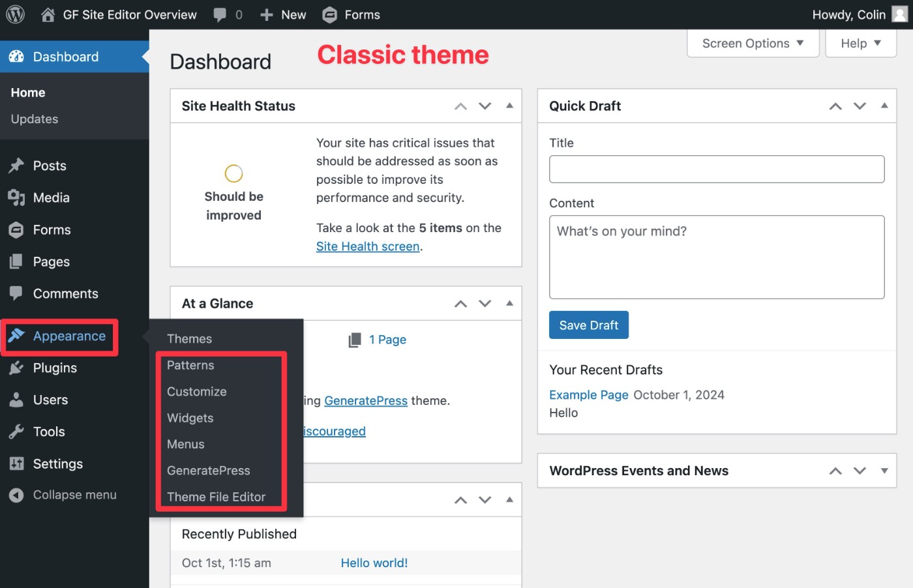Move At a Glance widget up
This screenshot has height=588, width=913.
pyautogui.click(x=460, y=304)
